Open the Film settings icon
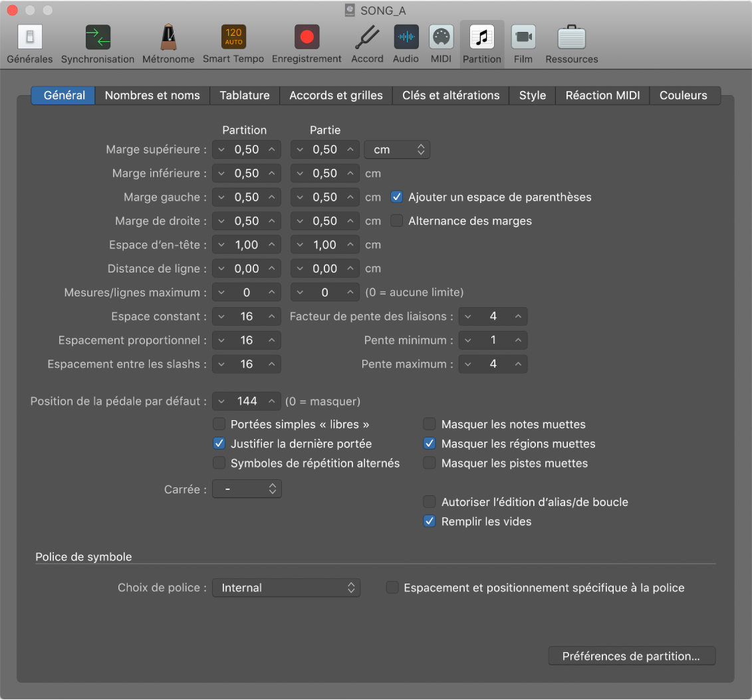 click(x=523, y=37)
